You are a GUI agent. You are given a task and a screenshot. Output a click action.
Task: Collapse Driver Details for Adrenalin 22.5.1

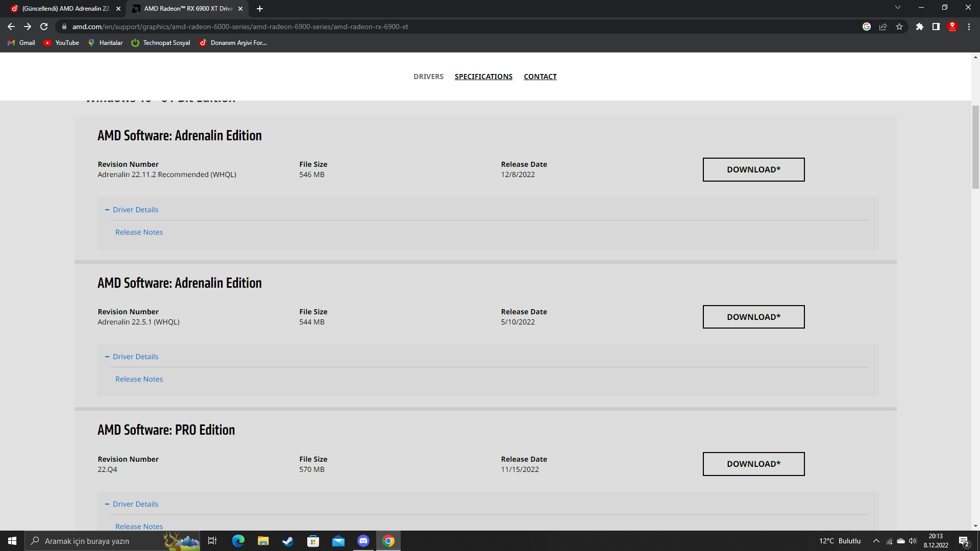132,357
